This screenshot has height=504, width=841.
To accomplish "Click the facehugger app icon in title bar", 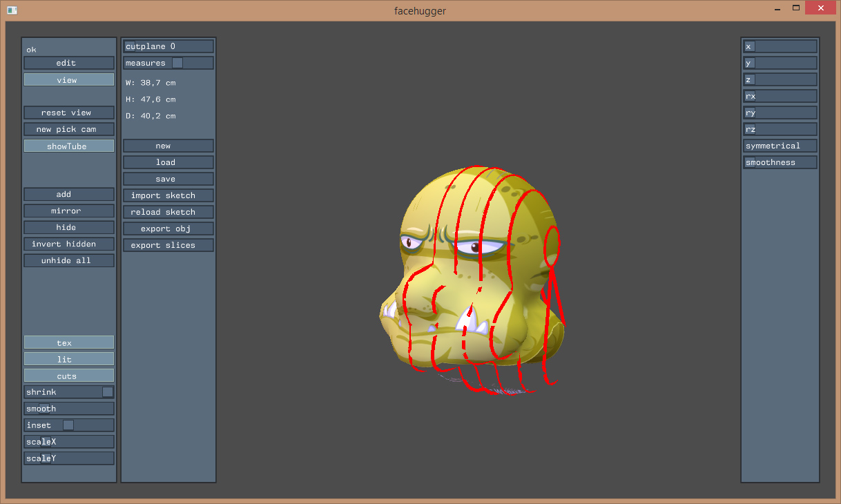I will click(12, 10).
